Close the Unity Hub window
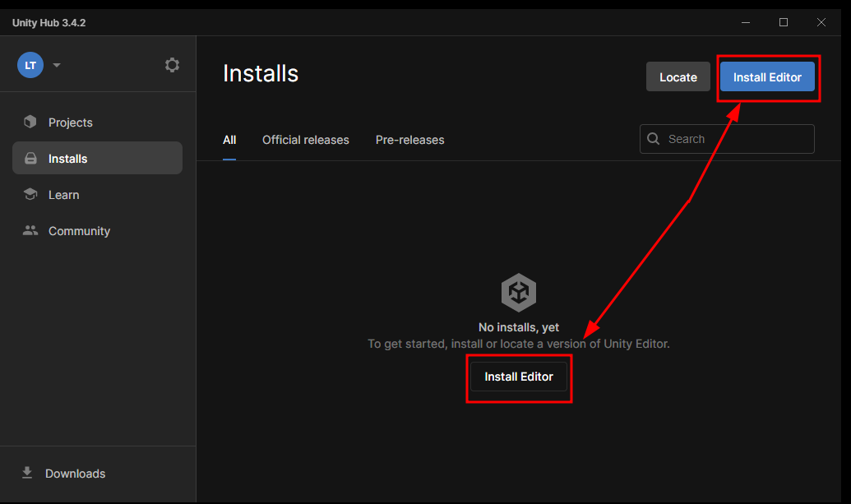The height and width of the screenshot is (504, 851). (x=821, y=22)
